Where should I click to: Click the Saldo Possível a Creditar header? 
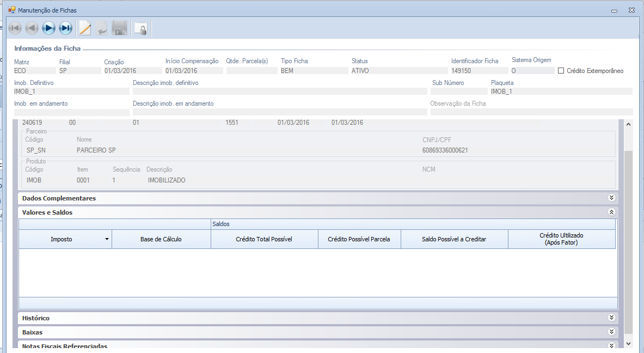(454, 239)
